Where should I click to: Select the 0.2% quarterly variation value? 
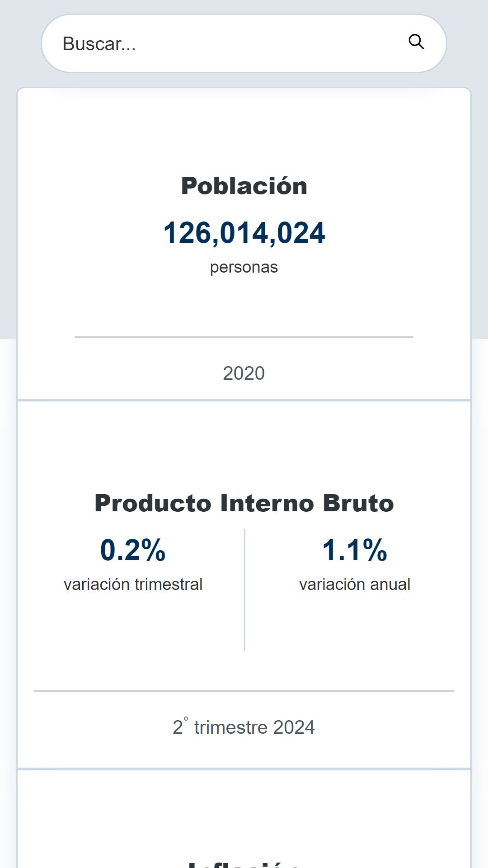pos(133,550)
